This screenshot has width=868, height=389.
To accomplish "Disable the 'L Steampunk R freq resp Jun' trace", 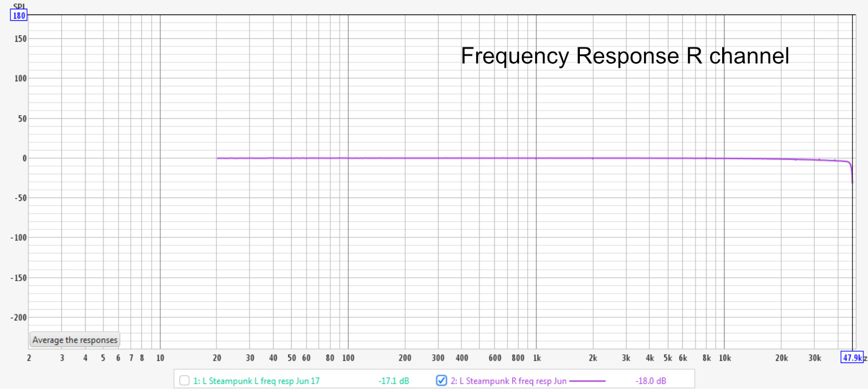I will coord(441,380).
